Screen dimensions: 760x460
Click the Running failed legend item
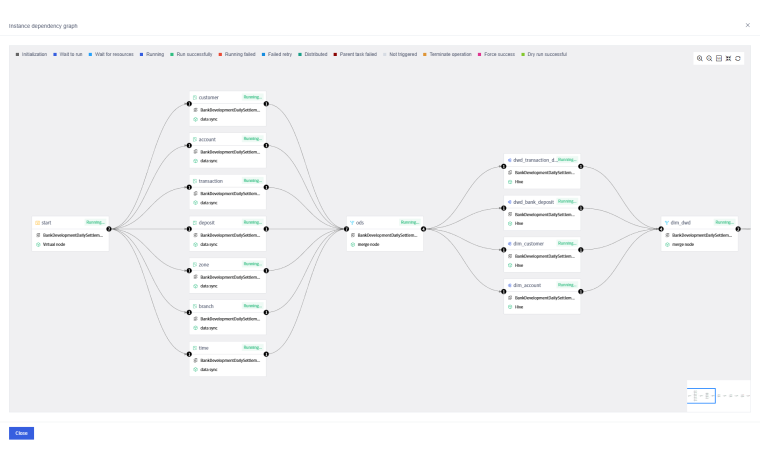(x=238, y=54)
